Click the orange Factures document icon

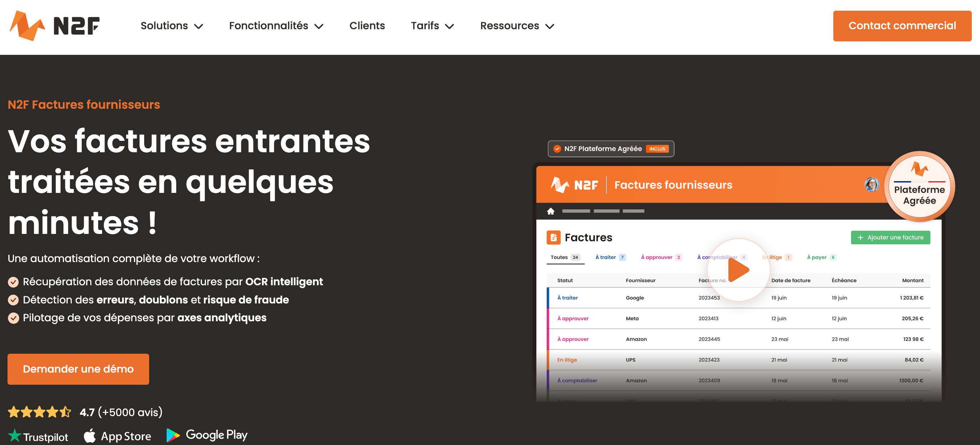[554, 237]
